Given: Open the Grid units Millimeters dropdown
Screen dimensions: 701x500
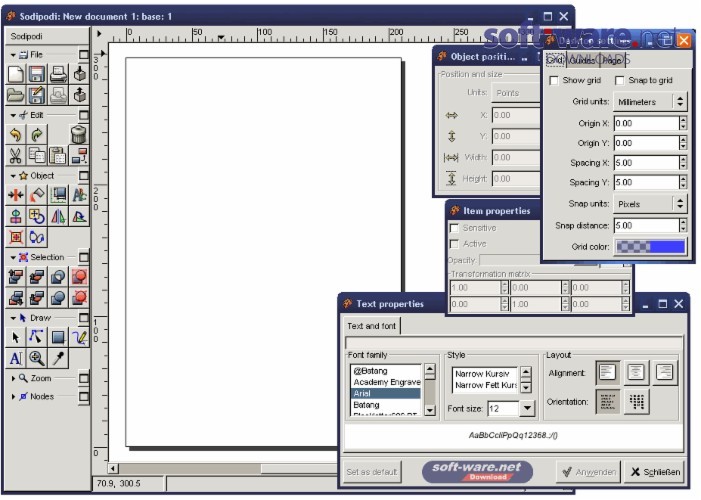Looking at the screenshot, I should (650, 102).
